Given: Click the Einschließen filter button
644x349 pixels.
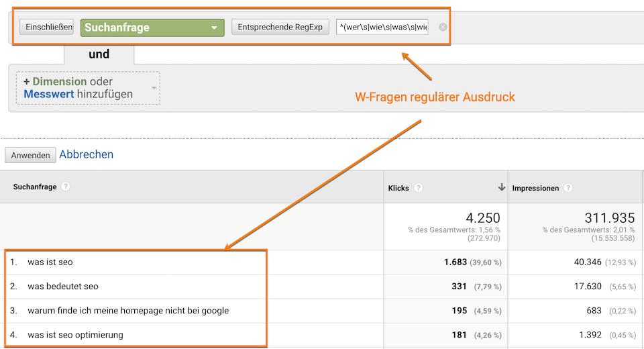Looking at the screenshot, I should [46, 27].
